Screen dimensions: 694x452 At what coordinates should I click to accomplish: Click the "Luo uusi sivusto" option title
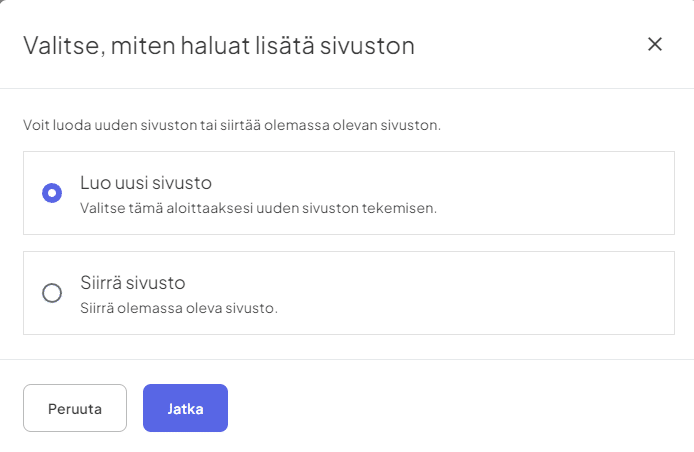[146, 183]
